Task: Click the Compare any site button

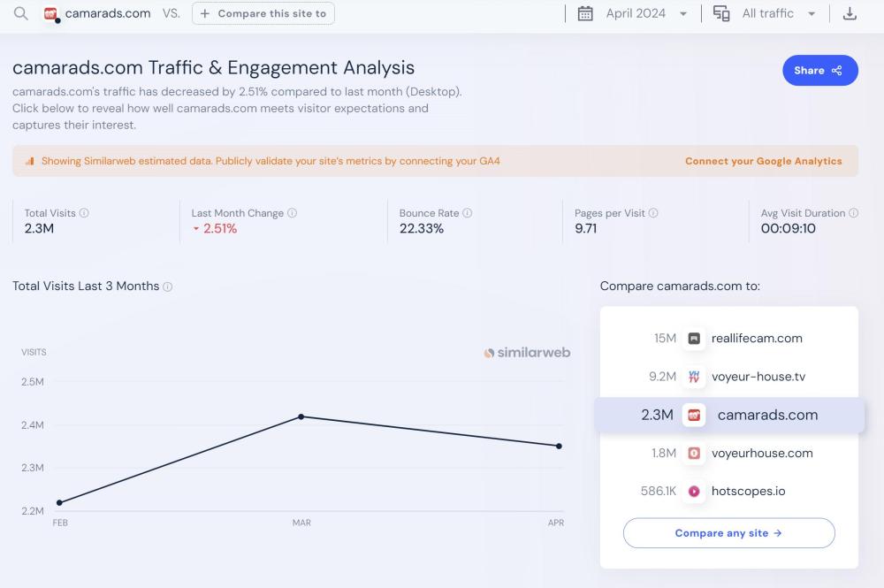Action: tap(728, 533)
